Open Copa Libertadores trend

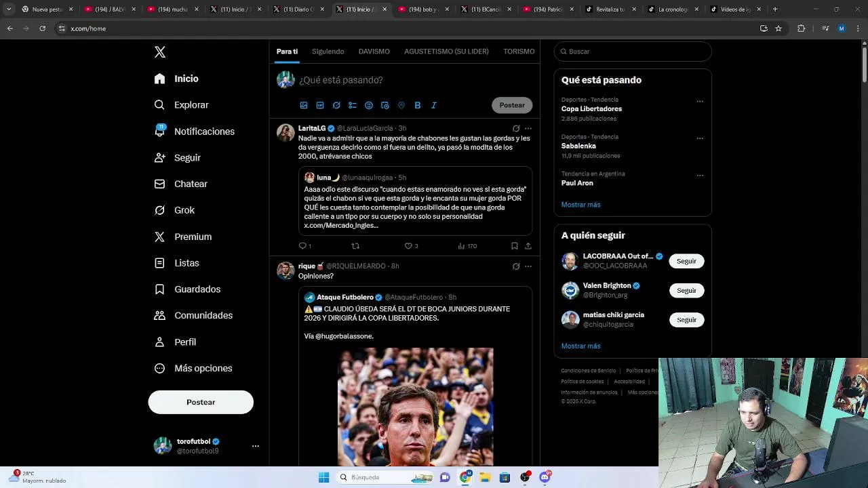click(x=591, y=108)
